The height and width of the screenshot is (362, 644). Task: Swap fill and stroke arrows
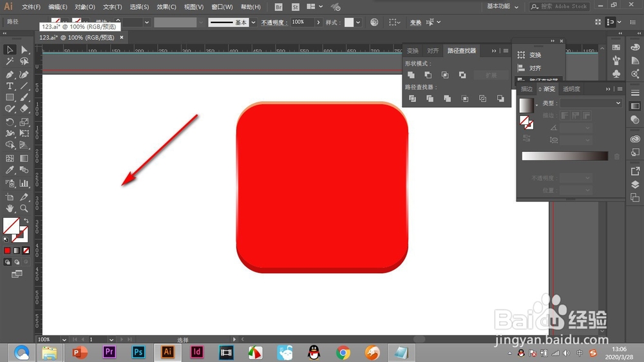26,221
